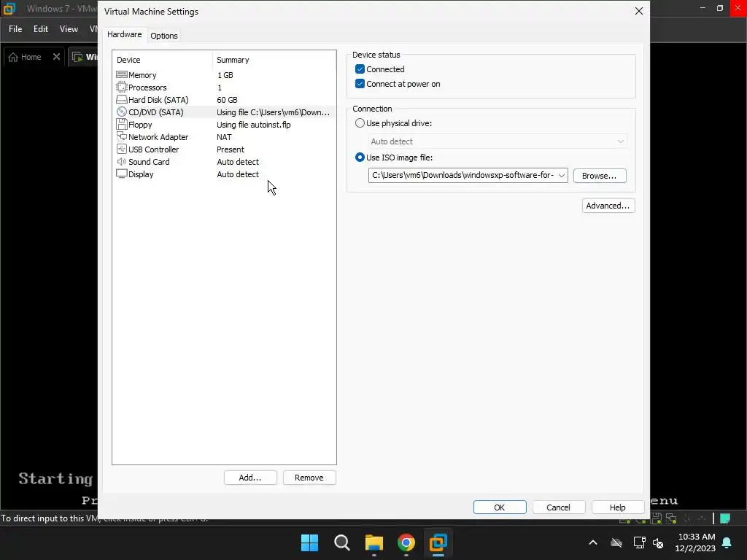Click the teal message log icon in VMware status bar
Viewport: 747px width, 560px height.
725,518
